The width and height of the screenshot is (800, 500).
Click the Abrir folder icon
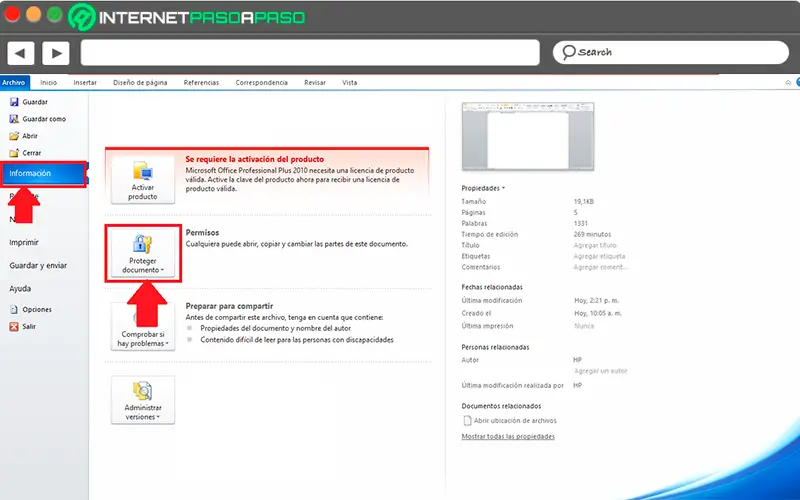14,136
